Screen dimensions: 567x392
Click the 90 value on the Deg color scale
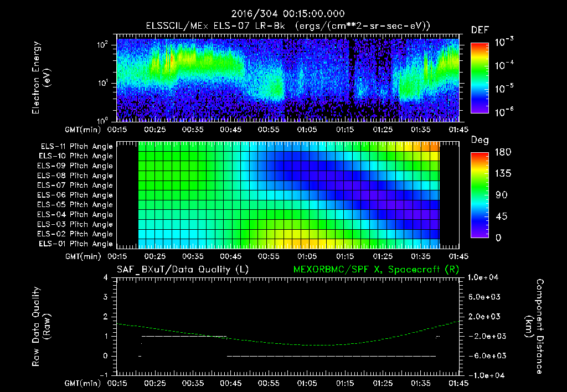click(x=502, y=195)
